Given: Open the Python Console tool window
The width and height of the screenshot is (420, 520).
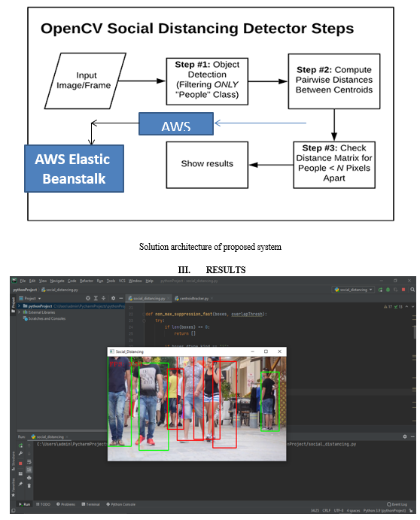Looking at the screenshot, I should [x=120, y=504].
